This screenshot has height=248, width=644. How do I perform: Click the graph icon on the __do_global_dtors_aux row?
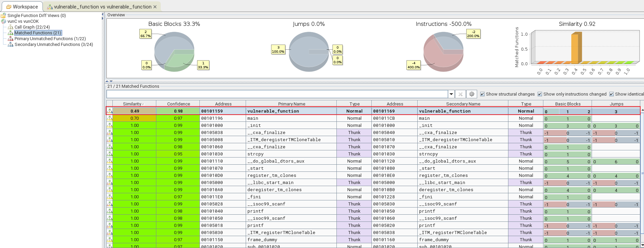click(109, 161)
